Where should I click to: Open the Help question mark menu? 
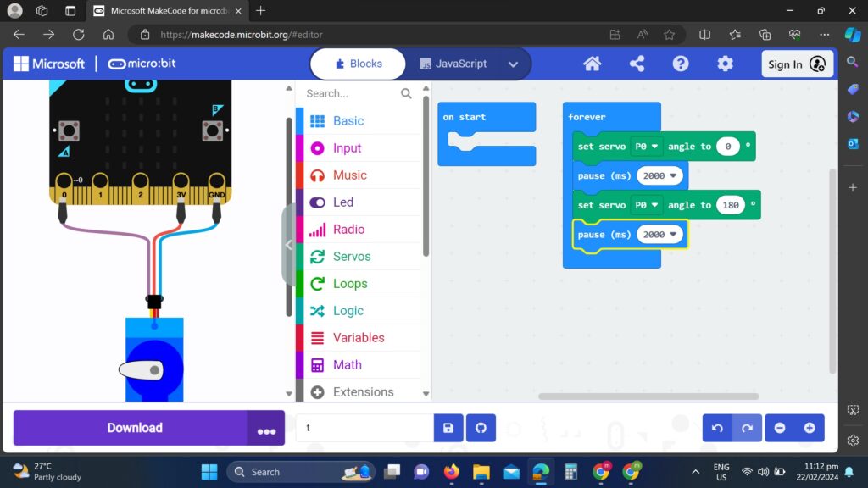pos(681,64)
